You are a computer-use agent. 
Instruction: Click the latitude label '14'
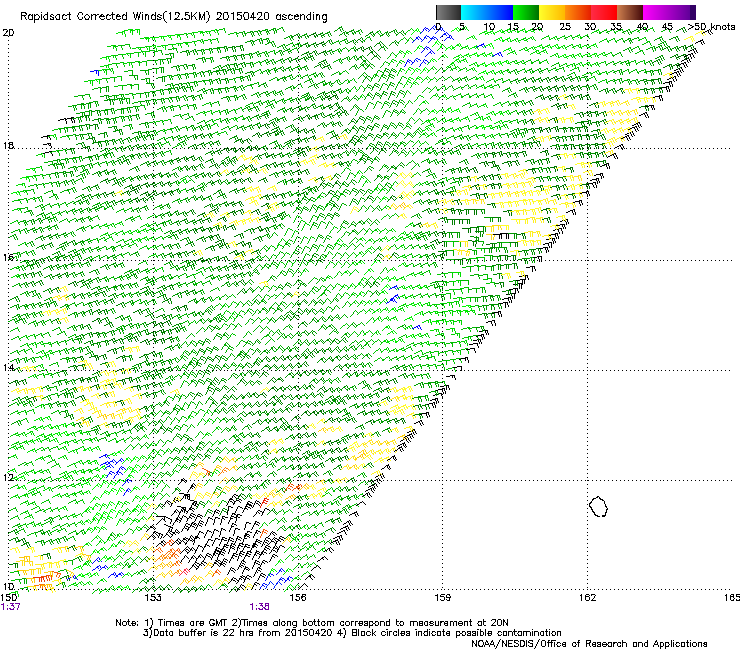[8, 367]
